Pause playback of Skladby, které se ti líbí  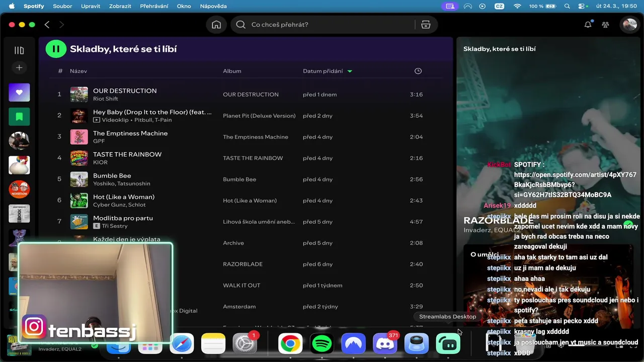point(56,49)
